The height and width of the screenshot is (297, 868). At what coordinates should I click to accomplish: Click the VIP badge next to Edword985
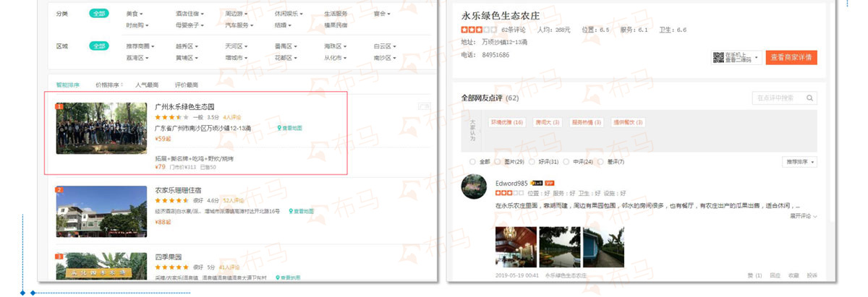pyautogui.click(x=550, y=183)
